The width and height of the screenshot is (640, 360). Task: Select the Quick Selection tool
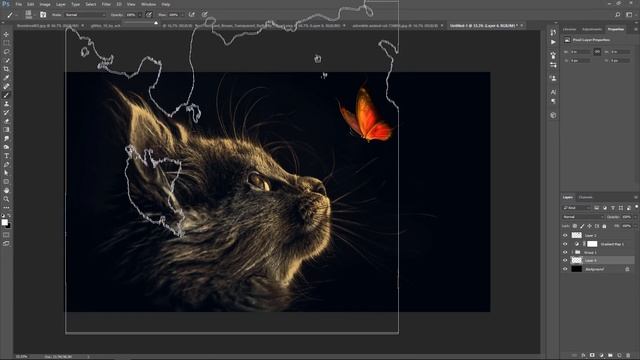[x=6, y=60]
